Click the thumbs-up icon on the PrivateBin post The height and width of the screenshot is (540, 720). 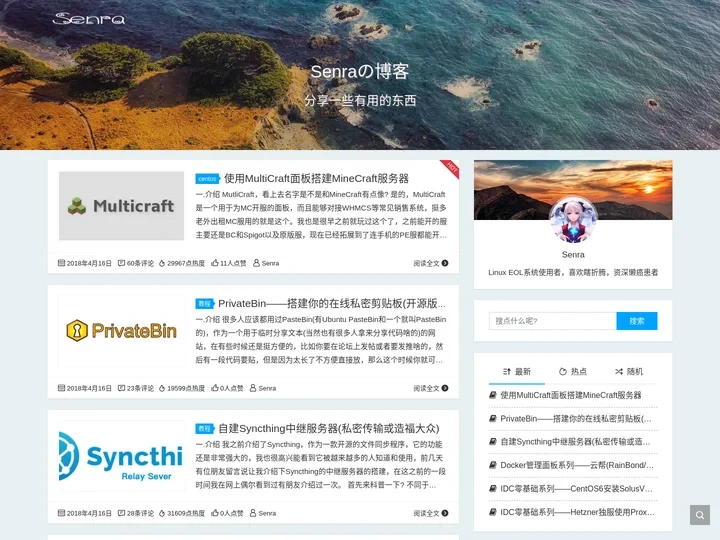click(214, 388)
